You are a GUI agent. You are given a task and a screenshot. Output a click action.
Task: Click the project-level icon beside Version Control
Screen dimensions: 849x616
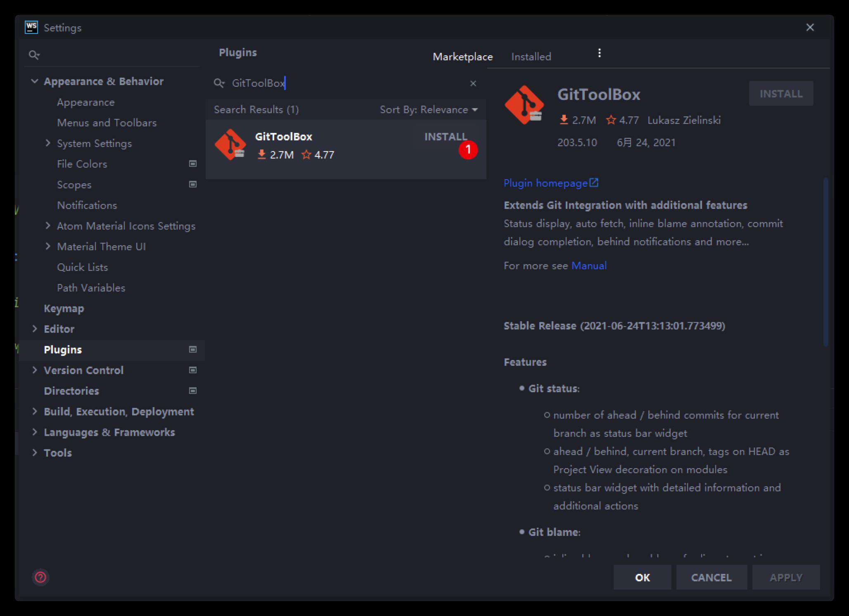tap(192, 370)
